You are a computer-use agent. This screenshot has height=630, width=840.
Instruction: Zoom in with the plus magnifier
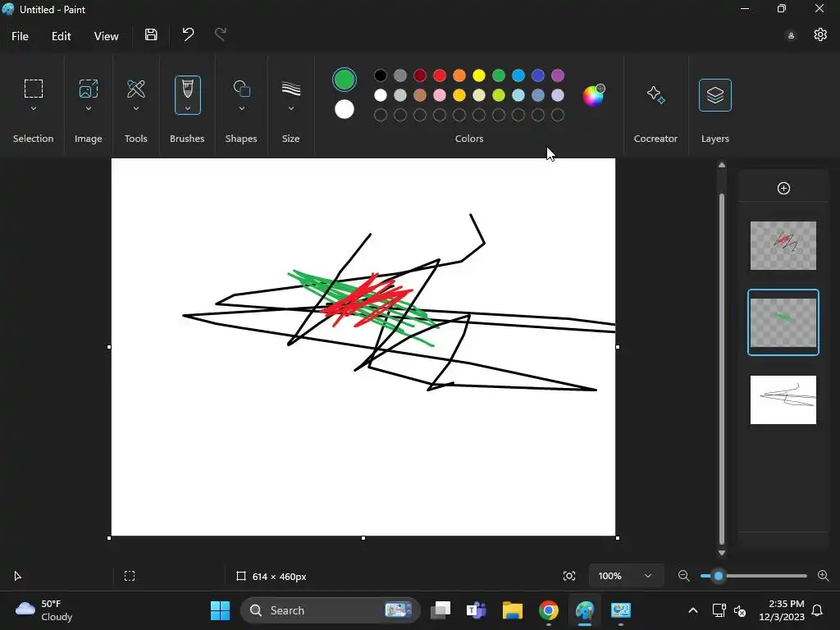(x=824, y=576)
